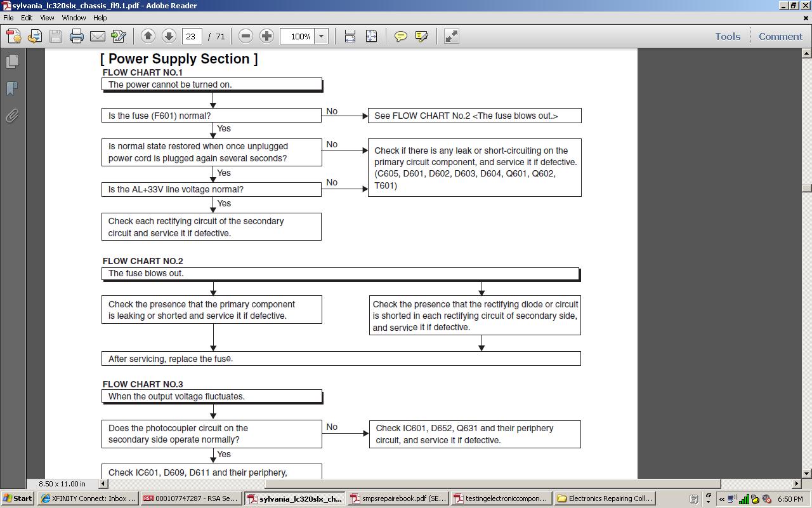Screen dimensions: 812x508
Task: Open the File menu
Action: coord(8,18)
